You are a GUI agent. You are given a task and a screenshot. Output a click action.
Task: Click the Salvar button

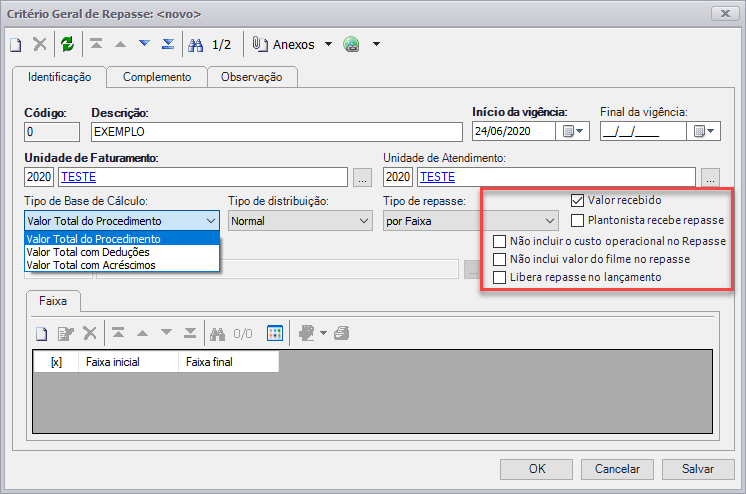698,469
